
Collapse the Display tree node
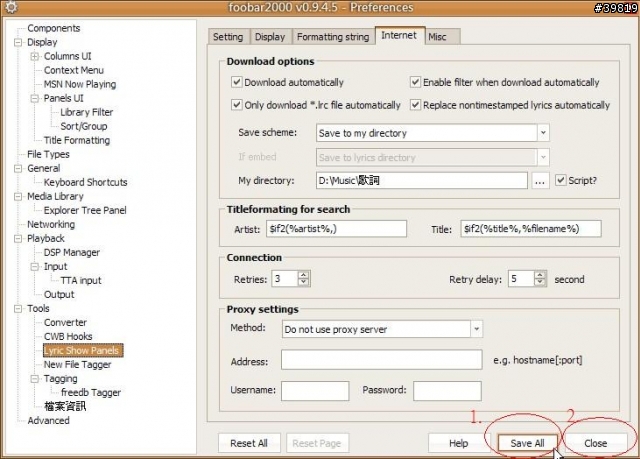click(18, 42)
